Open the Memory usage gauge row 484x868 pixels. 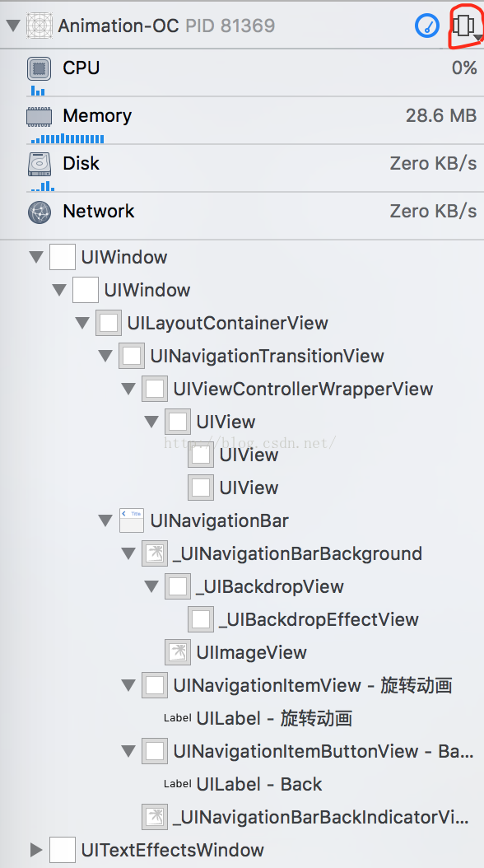[x=252, y=121]
